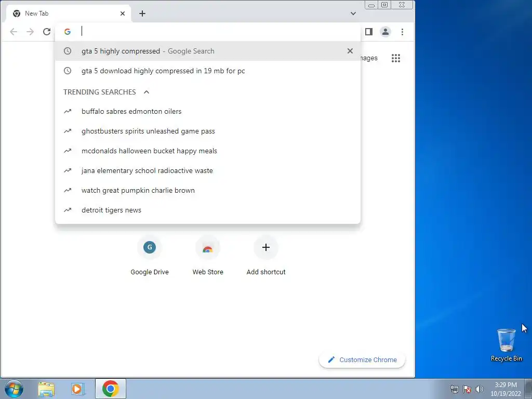Viewport: 532px width, 399px height.
Task: Select 'watch great pumpkin charlie brown'
Action: (208, 190)
